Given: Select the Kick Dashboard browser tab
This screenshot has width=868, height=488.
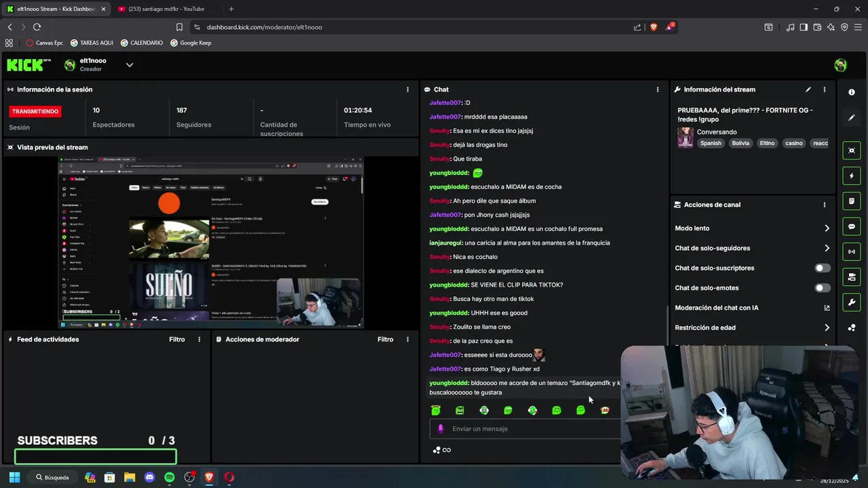Looking at the screenshot, I should pos(55,9).
